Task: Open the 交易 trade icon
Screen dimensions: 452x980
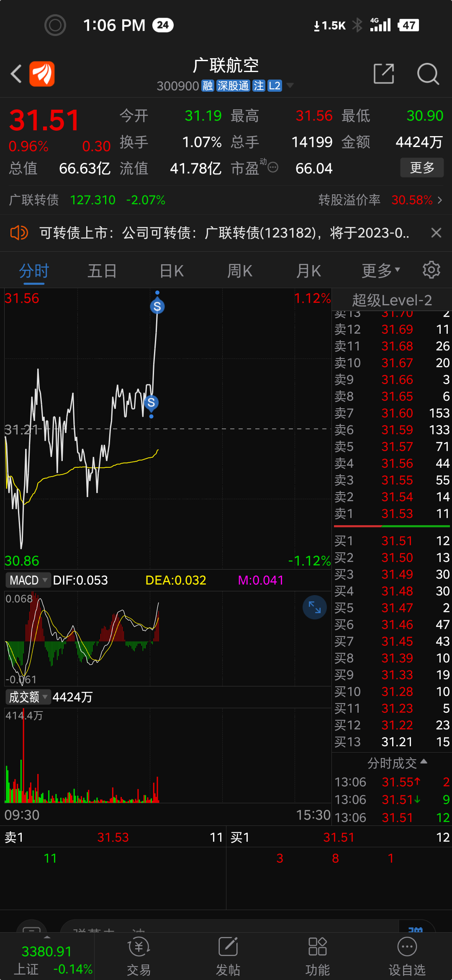Action: [139, 957]
